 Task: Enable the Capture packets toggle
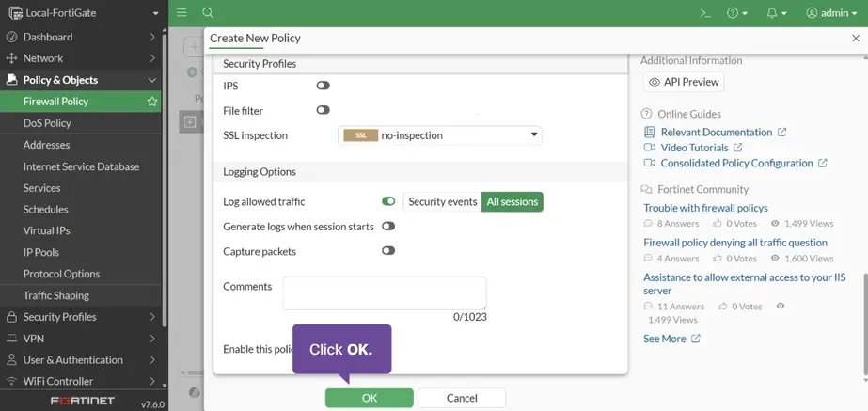pos(388,251)
